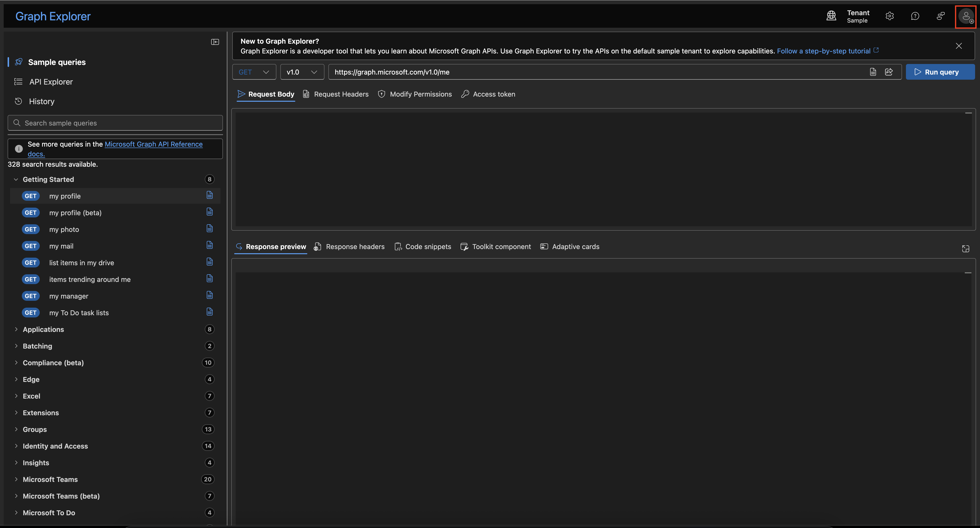Screen dimensions: 980x528
Task: Open the help question icon
Action: point(915,16)
